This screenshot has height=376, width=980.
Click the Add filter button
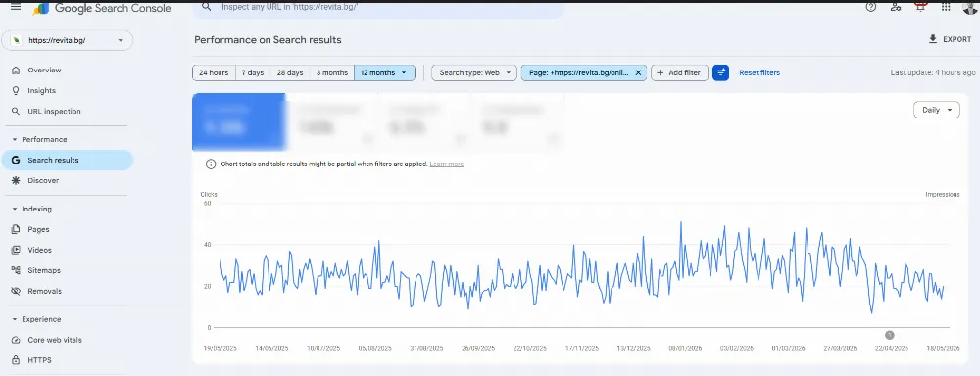pos(679,72)
